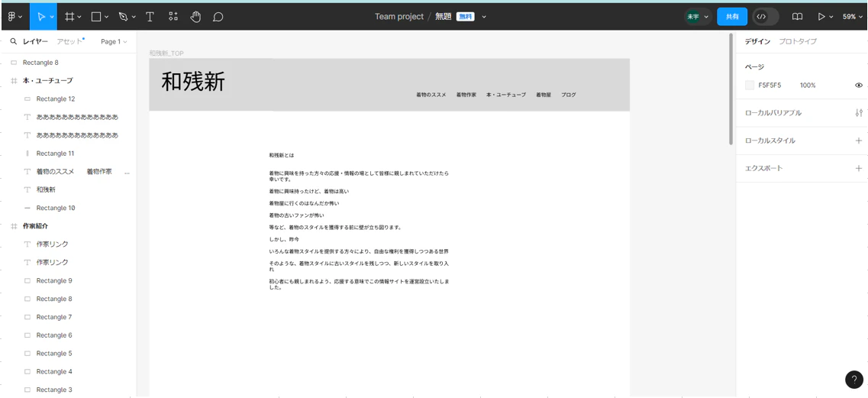
Task: Click 着物作家 in the canvas nav
Action: click(466, 95)
